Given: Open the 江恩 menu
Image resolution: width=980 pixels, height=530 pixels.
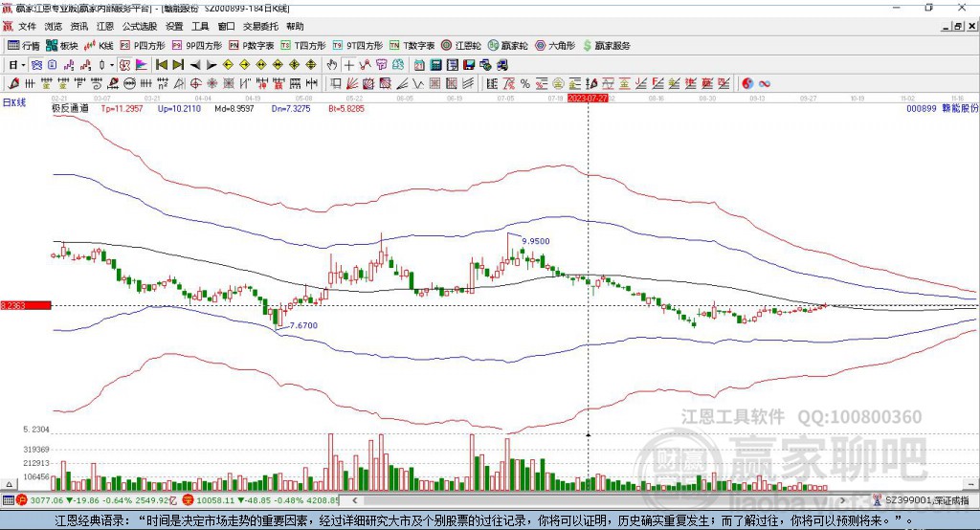Looking at the screenshot, I should tap(105, 26).
